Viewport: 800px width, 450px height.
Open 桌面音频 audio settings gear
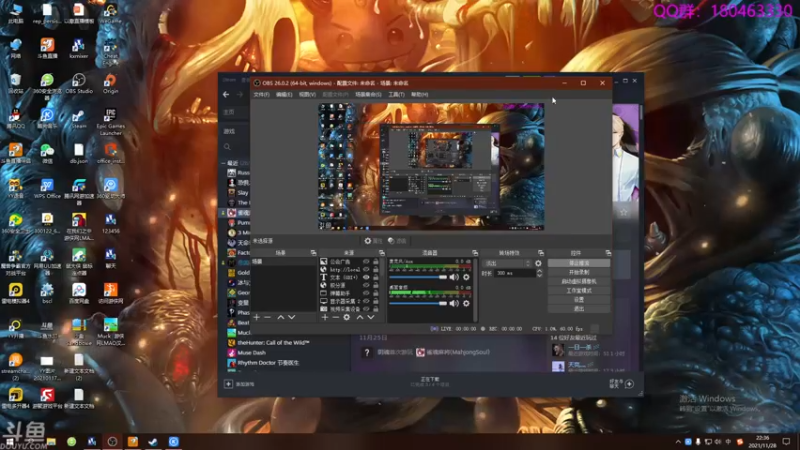tap(466, 304)
